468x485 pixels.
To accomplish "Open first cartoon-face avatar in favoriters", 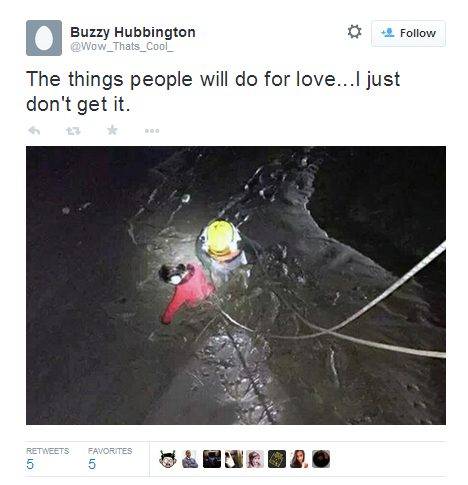I will pos(168,459).
